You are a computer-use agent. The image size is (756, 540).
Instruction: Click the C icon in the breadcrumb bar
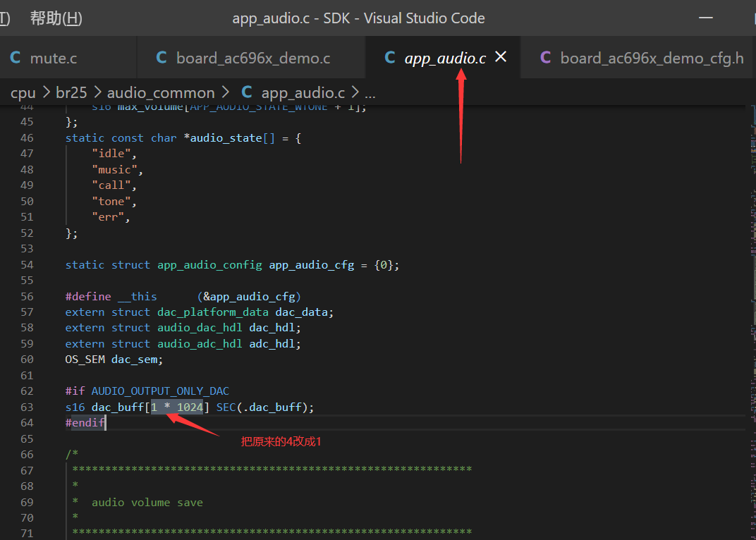point(247,92)
